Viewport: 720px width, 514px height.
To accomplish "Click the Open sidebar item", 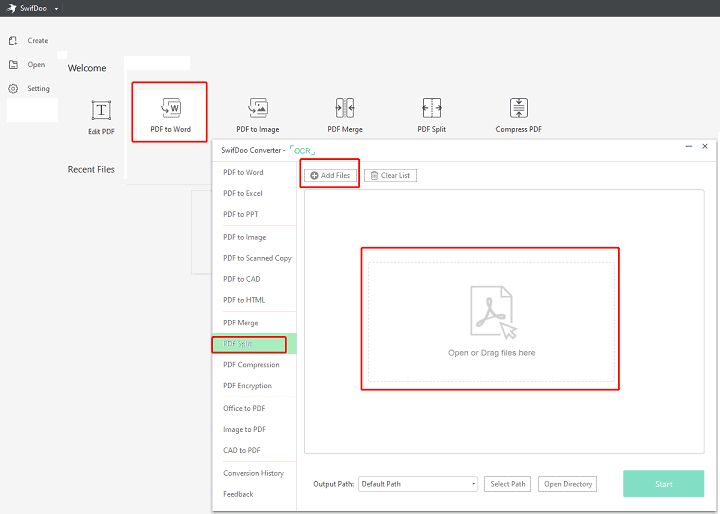I will pyautogui.click(x=27, y=64).
